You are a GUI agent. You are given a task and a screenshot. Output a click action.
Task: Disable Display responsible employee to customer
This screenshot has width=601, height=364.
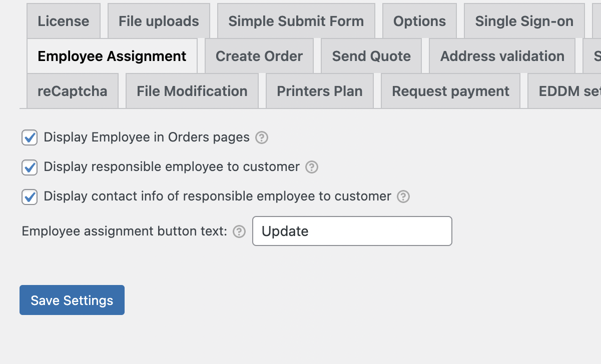click(x=30, y=167)
